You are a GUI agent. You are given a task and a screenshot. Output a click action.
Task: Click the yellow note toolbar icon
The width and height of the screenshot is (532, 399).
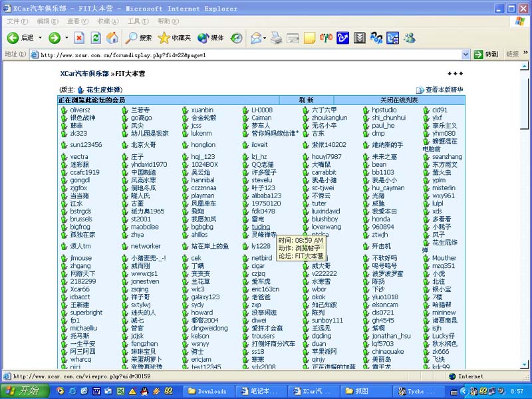point(309,38)
